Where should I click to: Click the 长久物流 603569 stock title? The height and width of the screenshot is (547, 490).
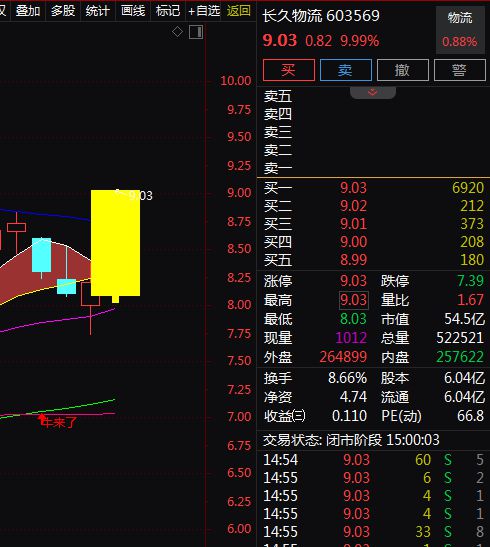(x=321, y=16)
